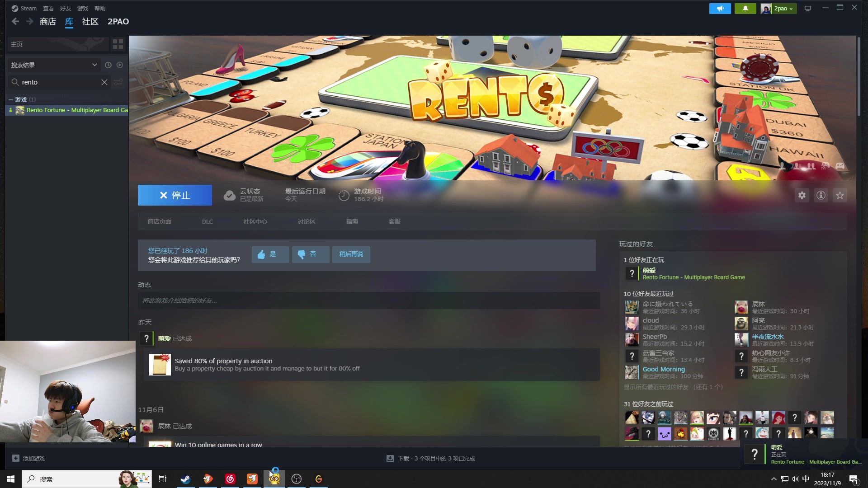
Task: Click the ready-to-play filter icon
Action: tap(120, 65)
